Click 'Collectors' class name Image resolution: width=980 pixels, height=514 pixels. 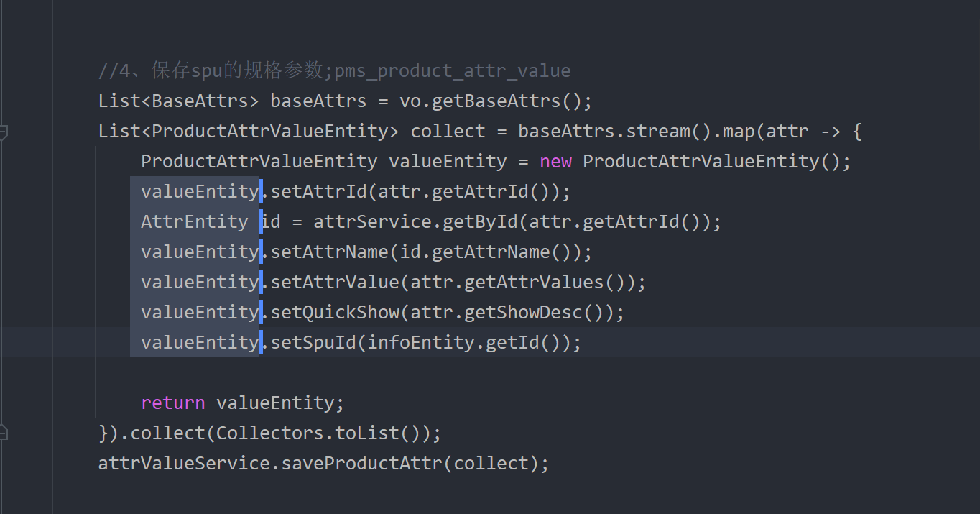270,433
